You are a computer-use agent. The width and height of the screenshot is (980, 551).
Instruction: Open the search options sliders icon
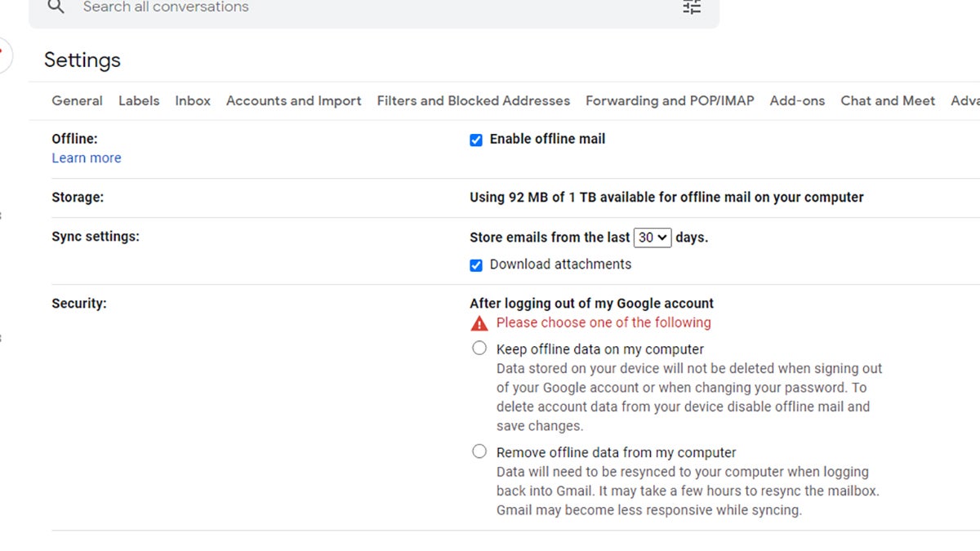[691, 7]
